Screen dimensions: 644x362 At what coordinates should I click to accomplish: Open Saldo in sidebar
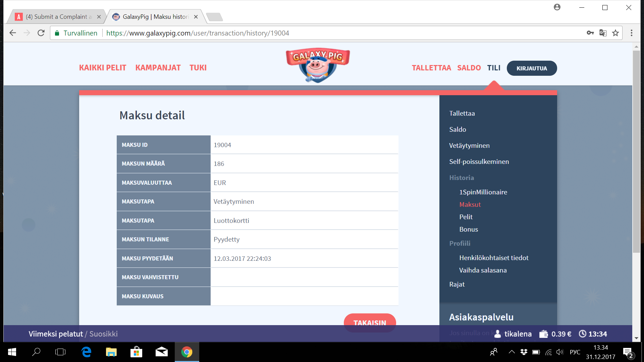tap(458, 129)
